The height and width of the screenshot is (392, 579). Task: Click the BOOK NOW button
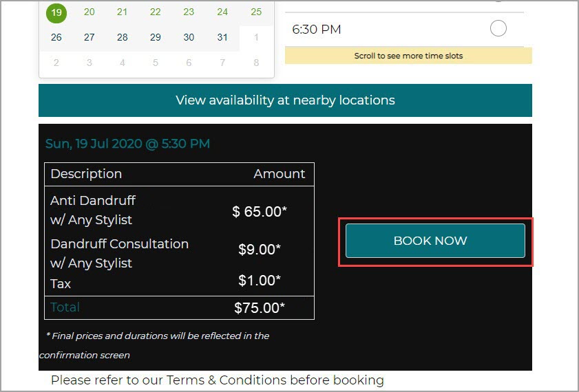(435, 241)
